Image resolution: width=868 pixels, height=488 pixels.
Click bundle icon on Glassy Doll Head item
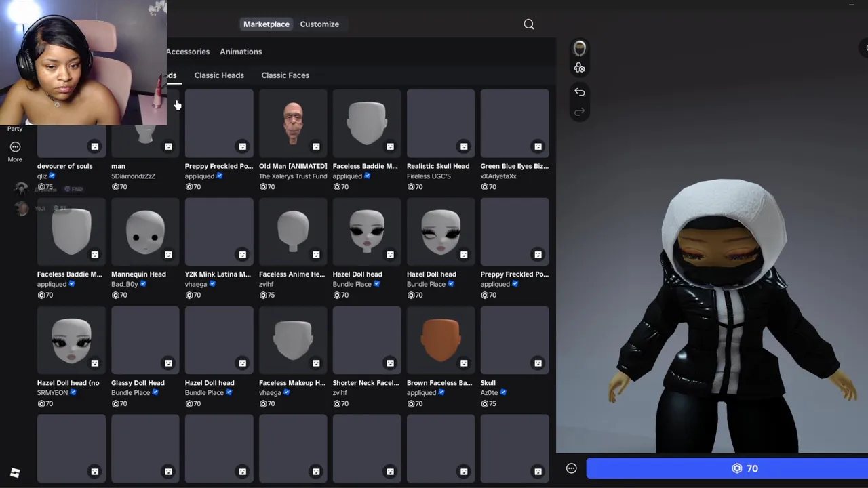click(x=168, y=363)
